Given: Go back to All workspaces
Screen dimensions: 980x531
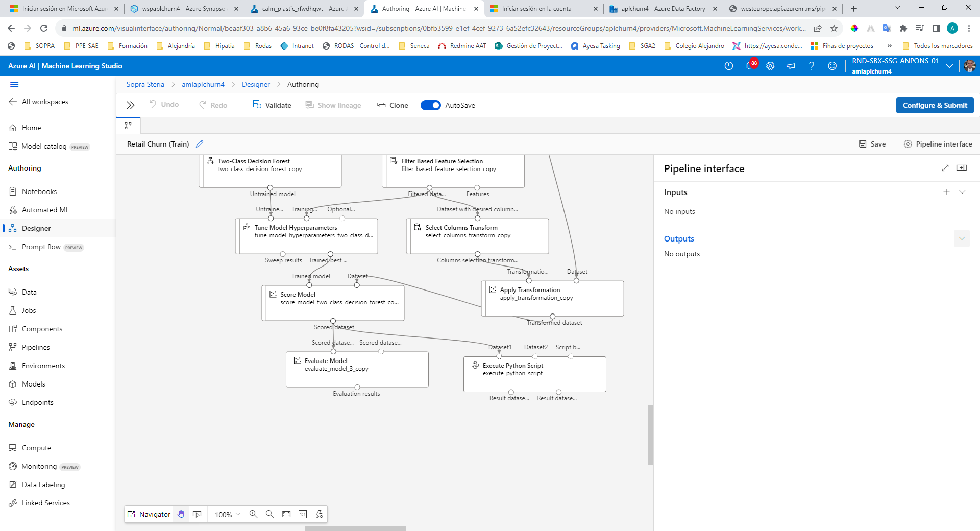Looking at the screenshot, I should tap(39, 102).
